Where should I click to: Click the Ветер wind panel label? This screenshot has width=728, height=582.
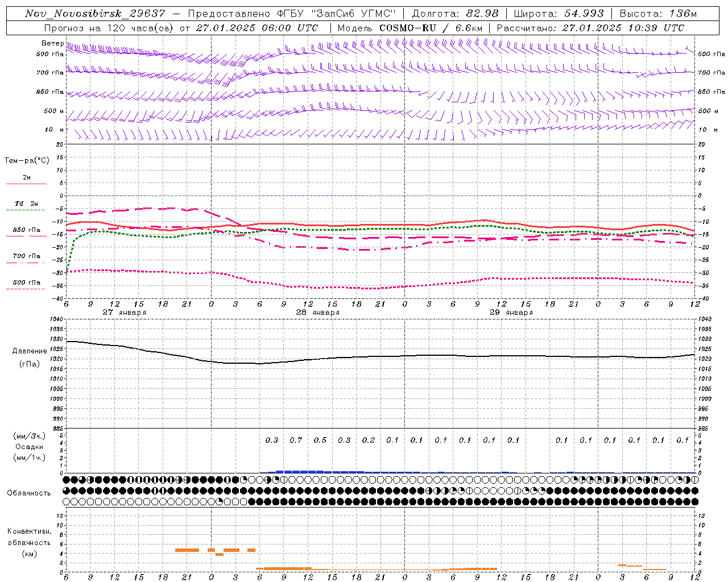52,43
